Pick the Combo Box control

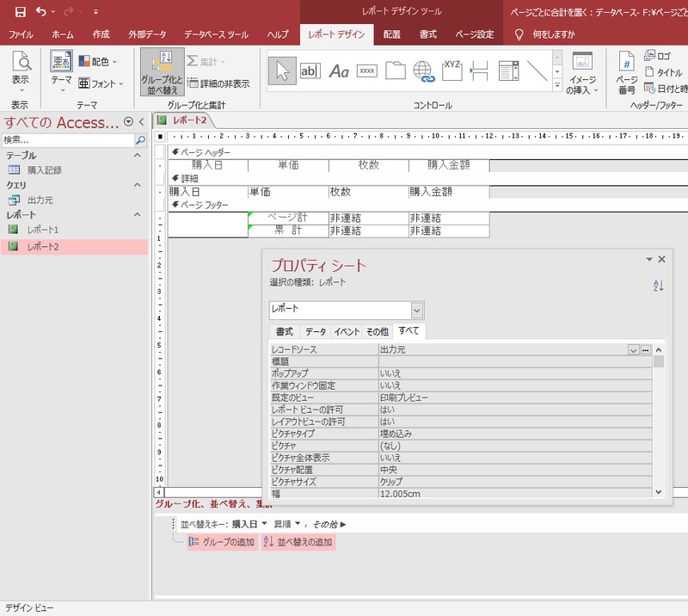click(x=508, y=71)
